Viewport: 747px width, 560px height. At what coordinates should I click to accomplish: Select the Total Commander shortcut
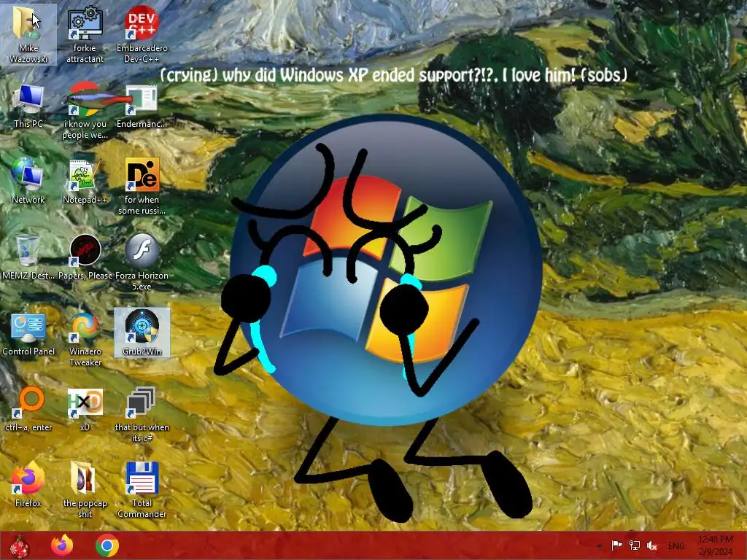pyautogui.click(x=142, y=491)
